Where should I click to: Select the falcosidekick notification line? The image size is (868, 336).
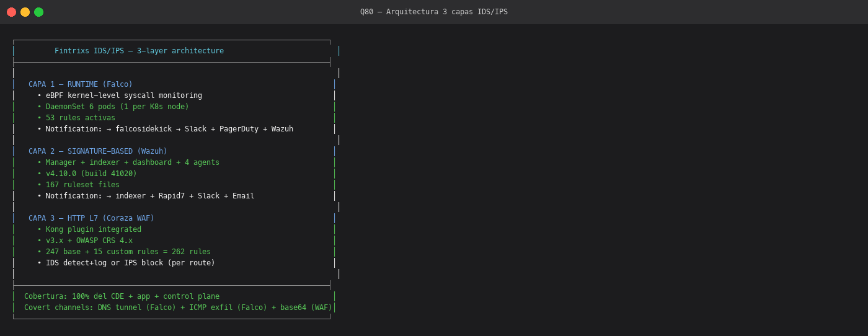coord(165,129)
